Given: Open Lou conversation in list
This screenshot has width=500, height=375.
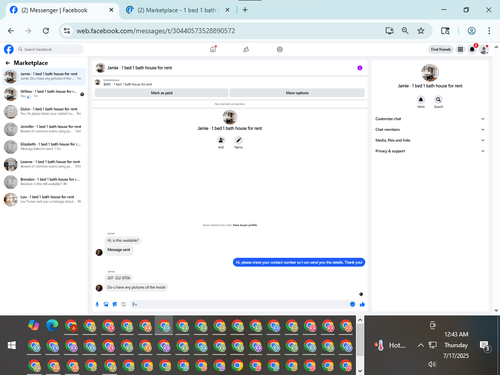Looking at the screenshot, I should (44, 199).
